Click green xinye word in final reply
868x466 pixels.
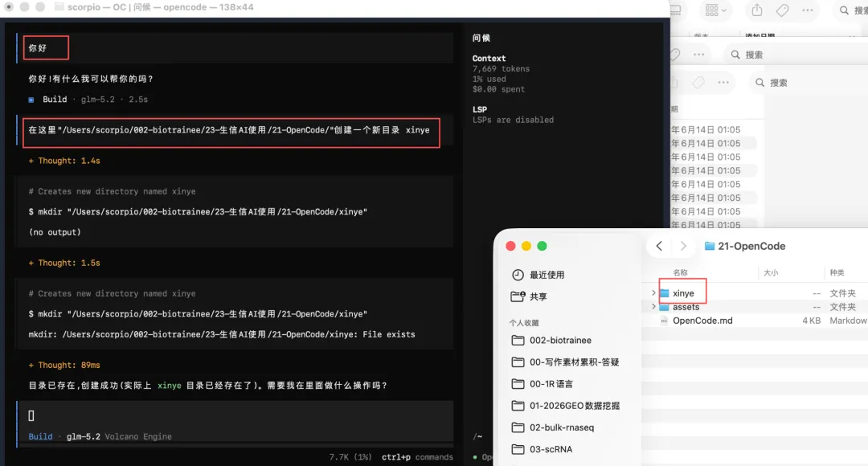pos(170,386)
